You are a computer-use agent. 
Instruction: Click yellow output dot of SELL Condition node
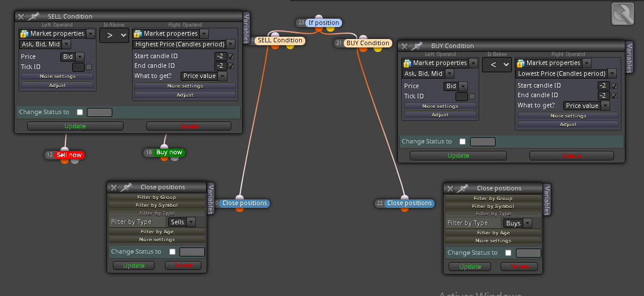pos(290,46)
